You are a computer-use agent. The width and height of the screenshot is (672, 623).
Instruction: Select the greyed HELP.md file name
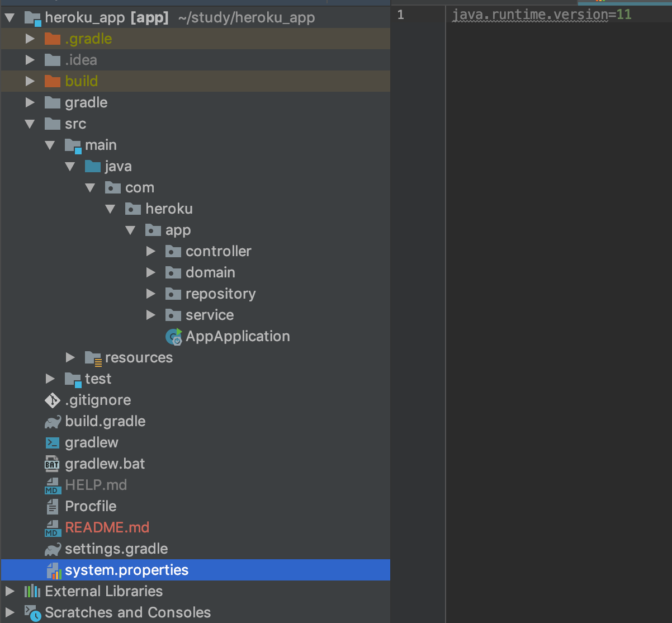[96, 485]
